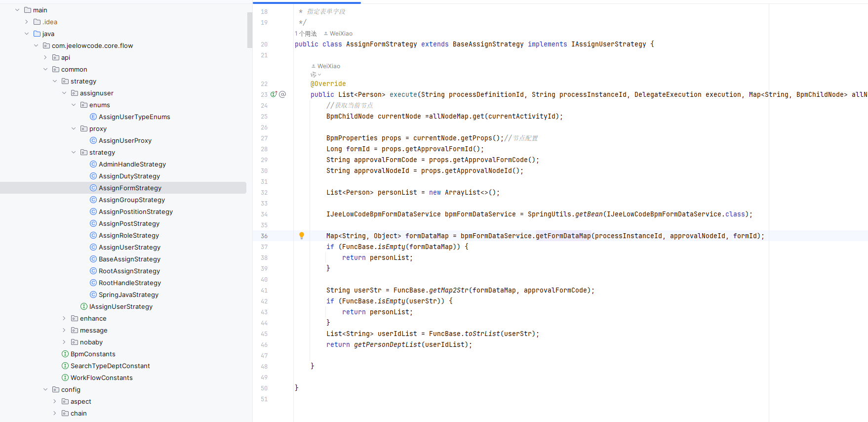
Task: Click the interface icon beside IAssignUserStrategy
Action: coord(84,307)
